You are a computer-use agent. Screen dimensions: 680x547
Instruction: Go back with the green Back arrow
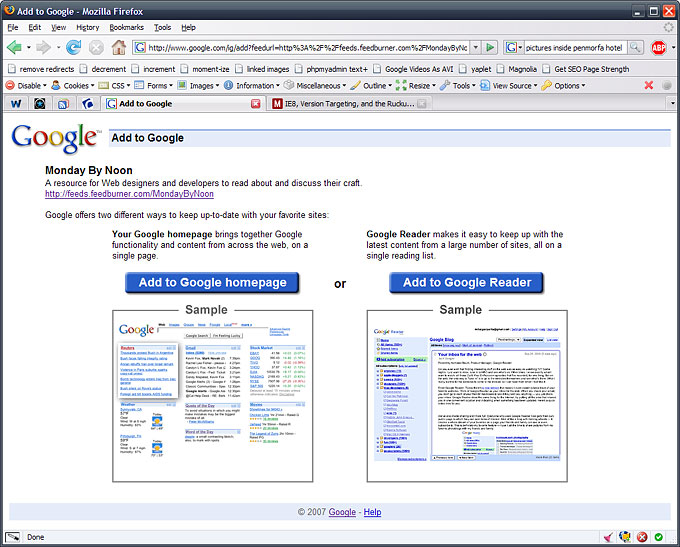pyautogui.click(x=14, y=47)
